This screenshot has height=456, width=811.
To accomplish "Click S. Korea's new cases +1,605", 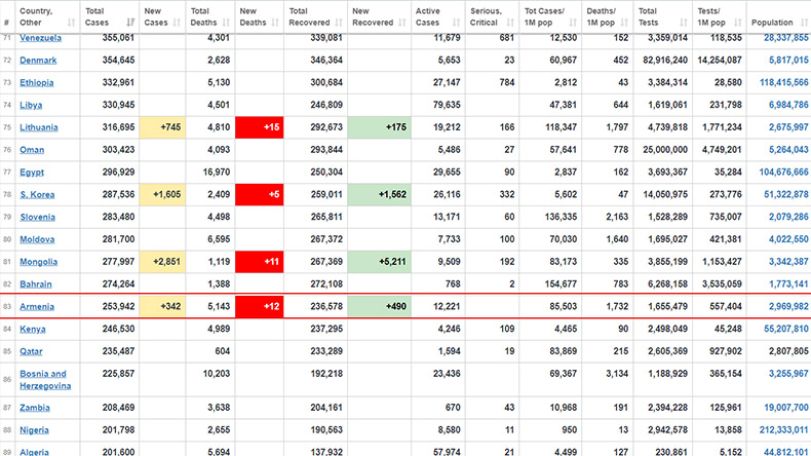I will coord(162,194).
